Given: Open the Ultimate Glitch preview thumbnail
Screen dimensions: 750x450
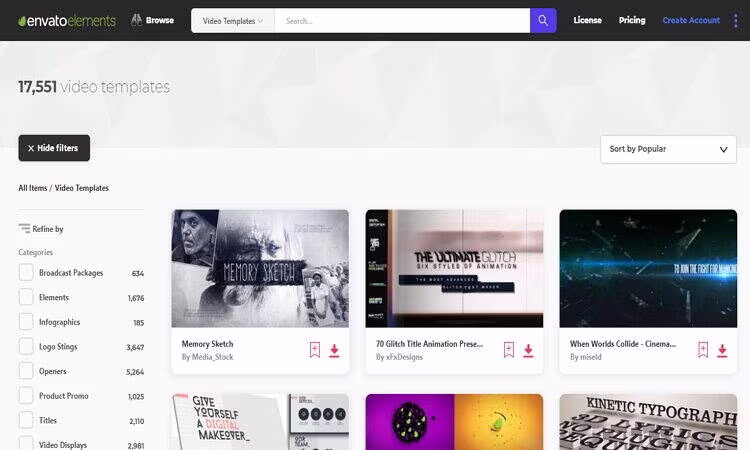Looking at the screenshot, I should 454,268.
